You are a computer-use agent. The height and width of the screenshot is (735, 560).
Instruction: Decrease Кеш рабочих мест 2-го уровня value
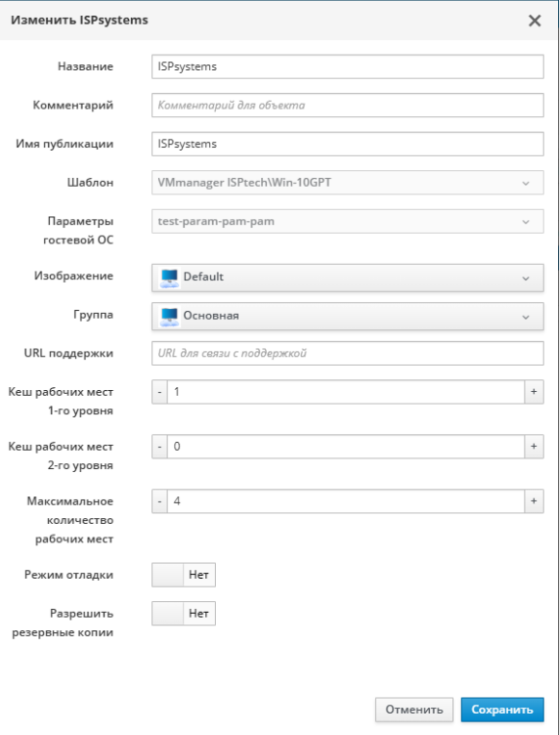[160, 447]
